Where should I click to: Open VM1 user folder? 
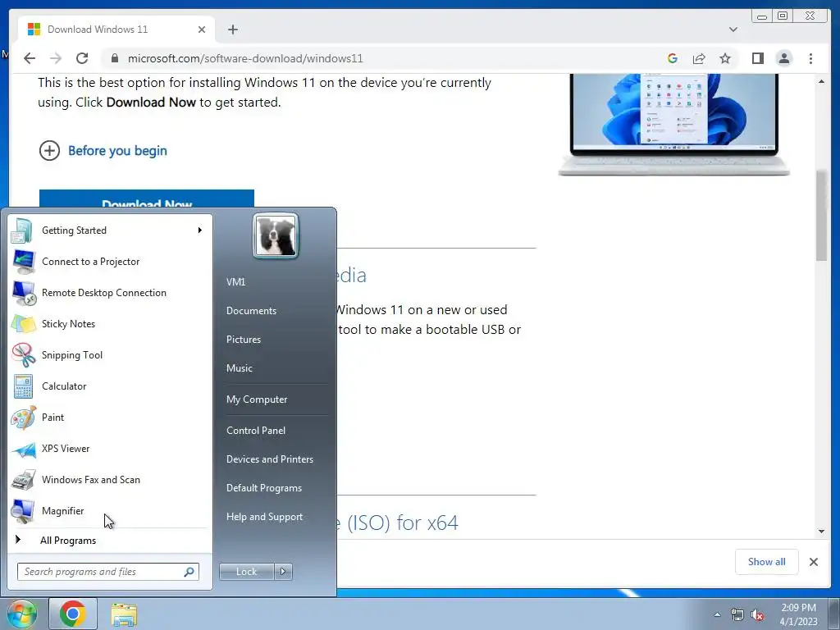(235, 282)
